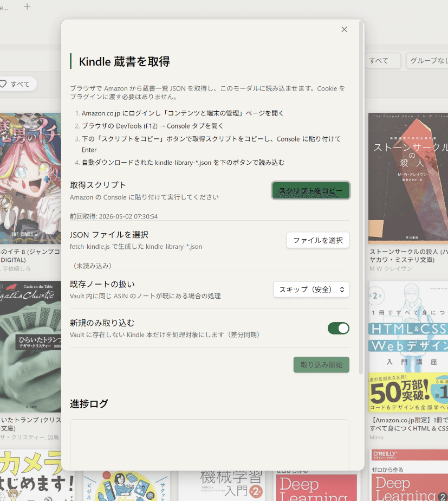448x501 pixels.
Task: Close the Kindle 蔵書を取得 modal
Action: point(344,29)
